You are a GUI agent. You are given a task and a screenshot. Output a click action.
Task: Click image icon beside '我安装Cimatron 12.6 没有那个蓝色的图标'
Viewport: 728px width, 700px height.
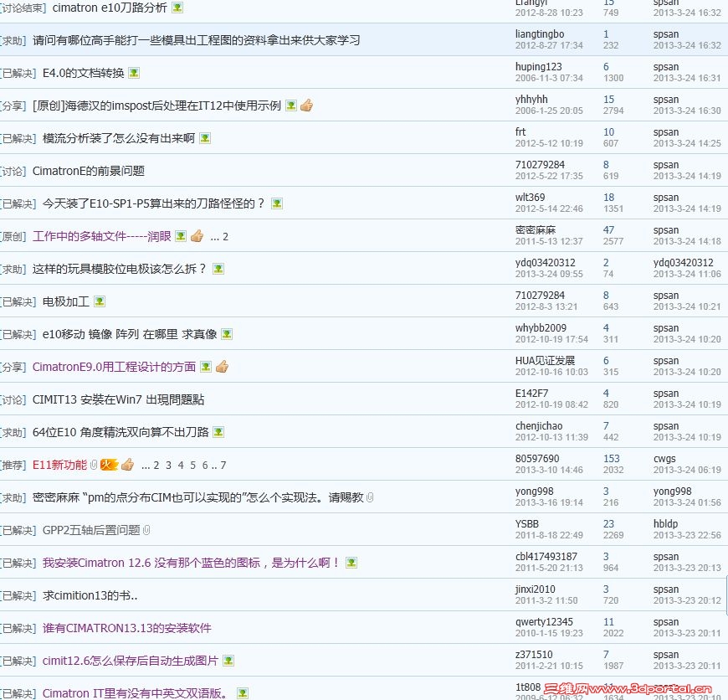click(351, 563)
